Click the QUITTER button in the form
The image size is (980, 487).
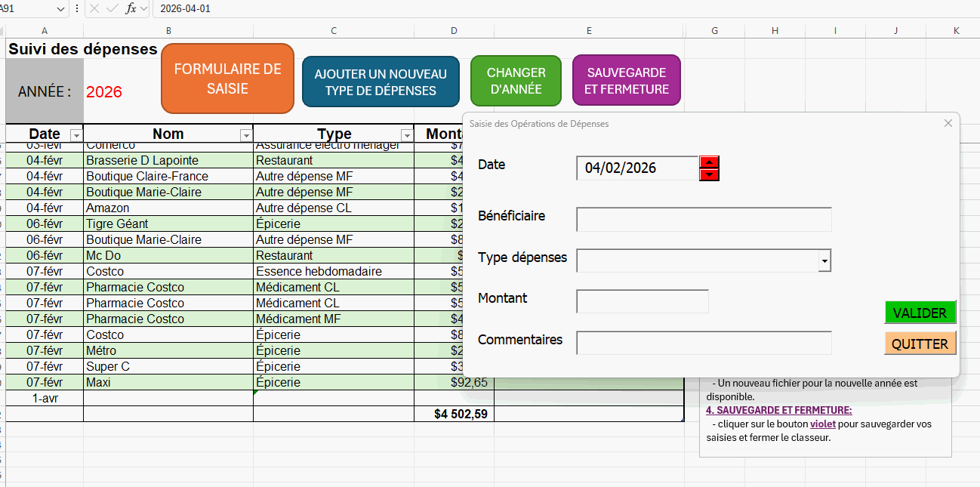[x=920, y=344]
